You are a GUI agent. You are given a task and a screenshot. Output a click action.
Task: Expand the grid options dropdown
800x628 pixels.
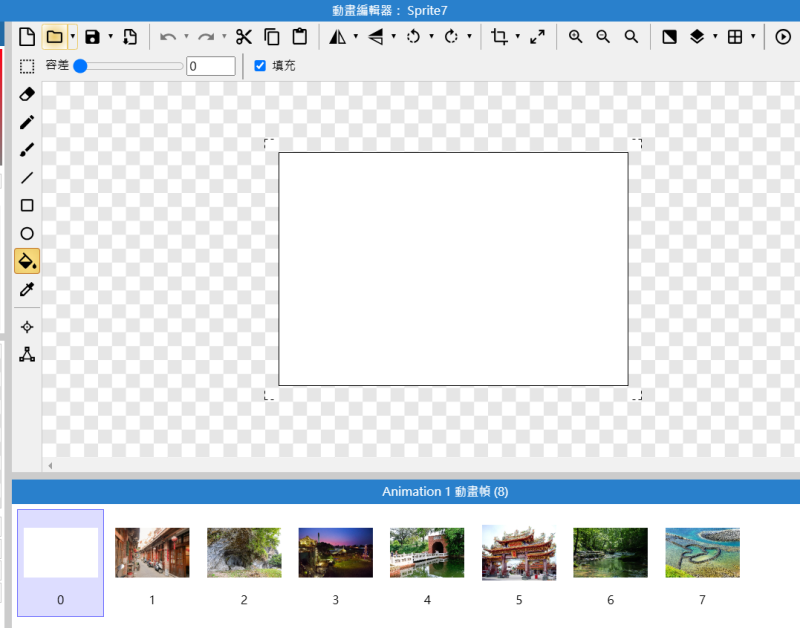pos(753,37)
